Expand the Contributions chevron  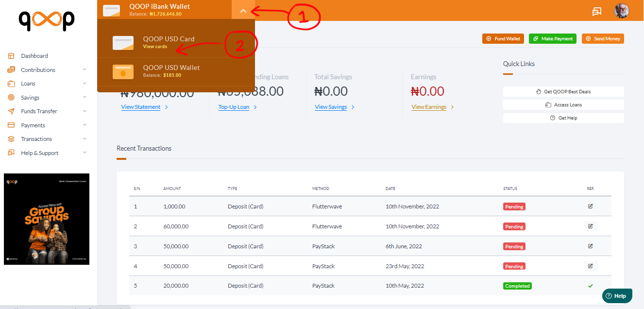(x=85, y=69)
